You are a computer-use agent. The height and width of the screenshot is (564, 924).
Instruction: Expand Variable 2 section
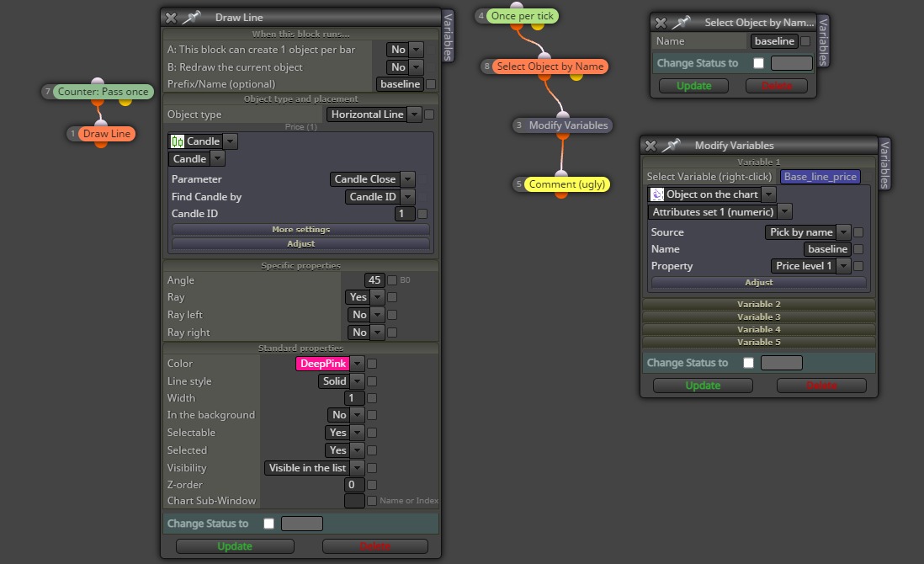pos(758,304)
